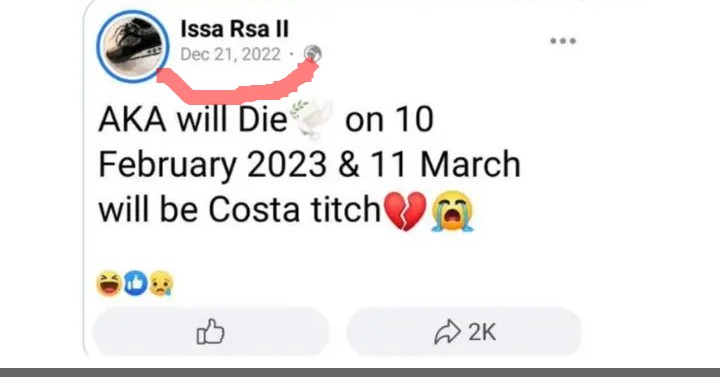Screen dimensions: 720x377
Task: Click the "AKA will Die" post text
Action: (x=193, y=119)
